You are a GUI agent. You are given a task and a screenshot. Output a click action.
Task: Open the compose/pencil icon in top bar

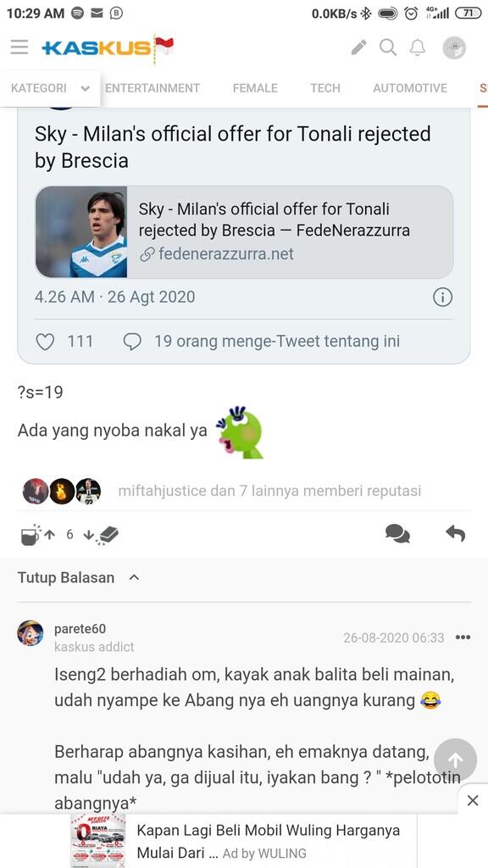[x=358, y=48]
